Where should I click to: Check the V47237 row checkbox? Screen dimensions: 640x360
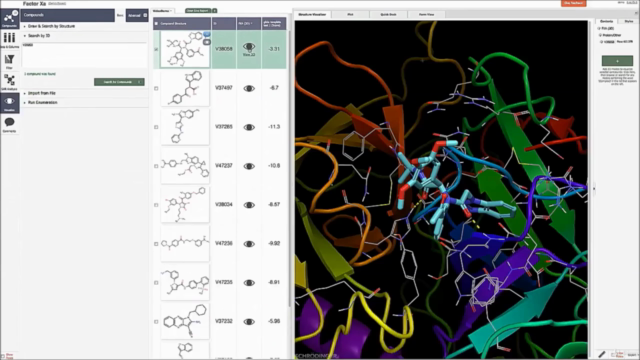tap(156, 166)
